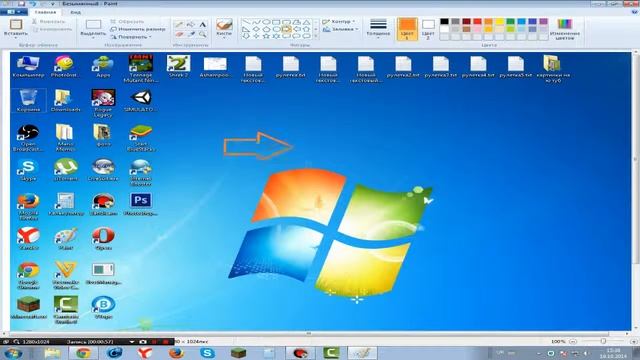Expand the Select (Выделить) dropdown arrow

tap(93, 38)
